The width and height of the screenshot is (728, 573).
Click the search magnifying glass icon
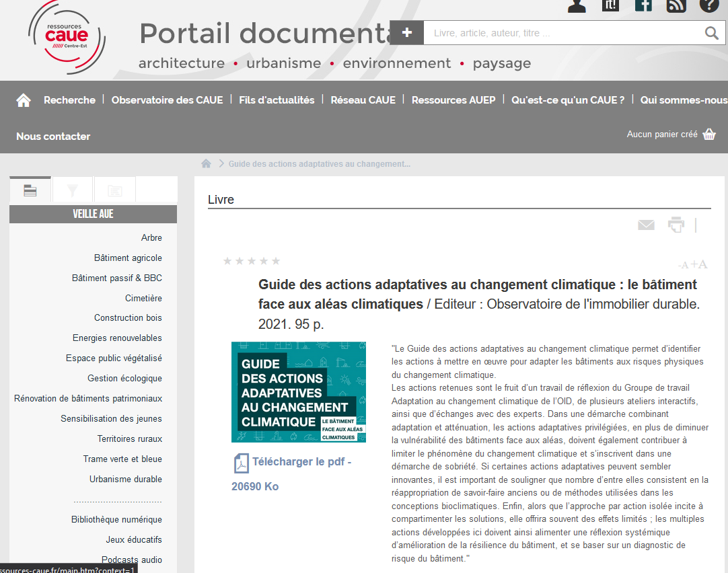pos(711,32)
